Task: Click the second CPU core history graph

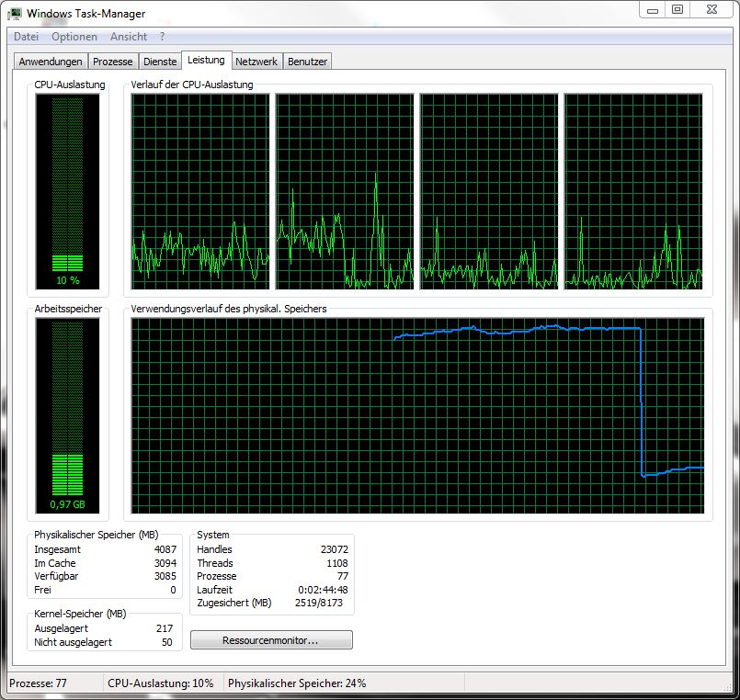Action: 345,191
